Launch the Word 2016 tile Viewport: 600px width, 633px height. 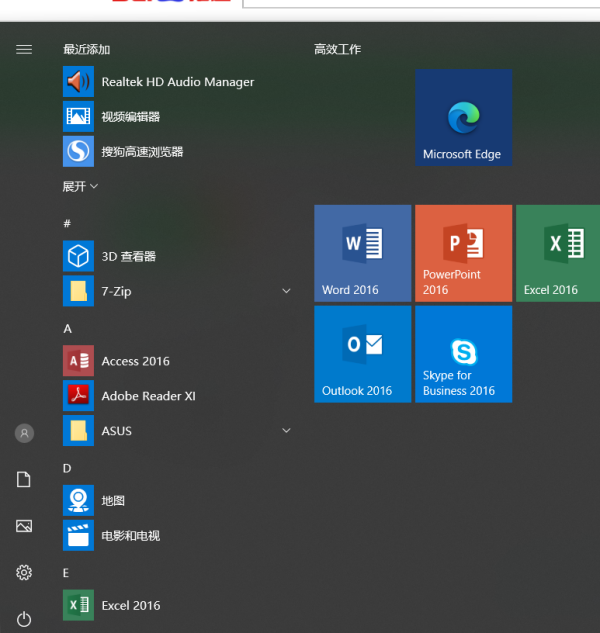pyautogui.click(x=362, y=253)
